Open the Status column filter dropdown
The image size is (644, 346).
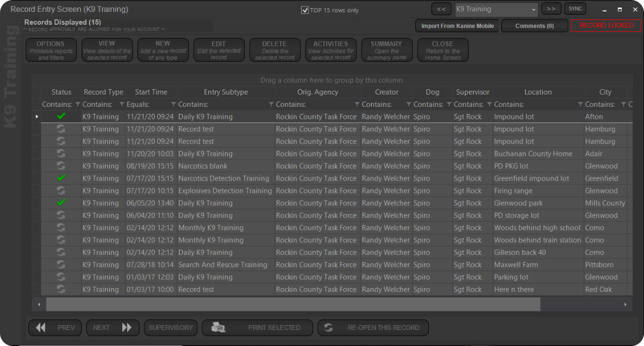click(77, 104)
